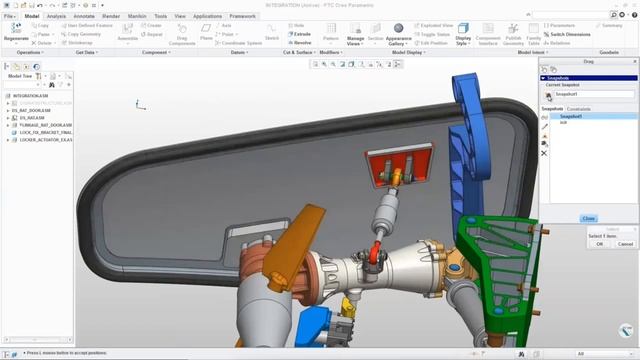Image resolution: width=640 pixels, height=360 pixels.
Task: Click Current Snapshot name field
Action: [595, 94]
